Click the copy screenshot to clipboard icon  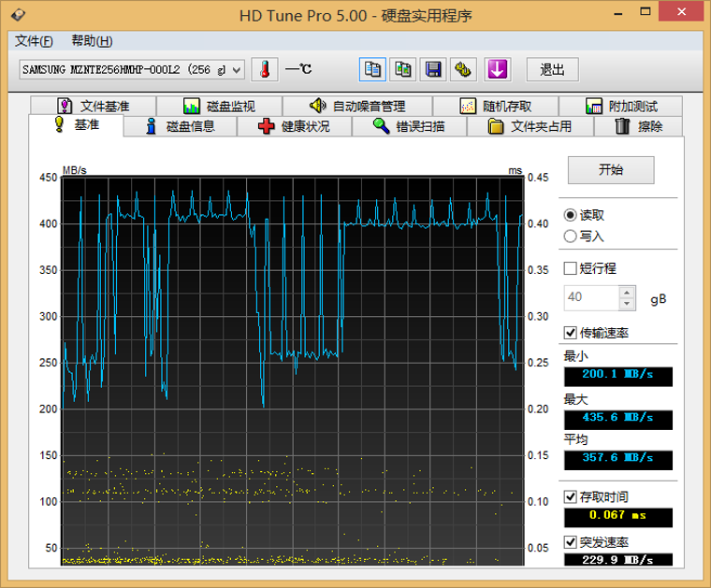(402, 69)
